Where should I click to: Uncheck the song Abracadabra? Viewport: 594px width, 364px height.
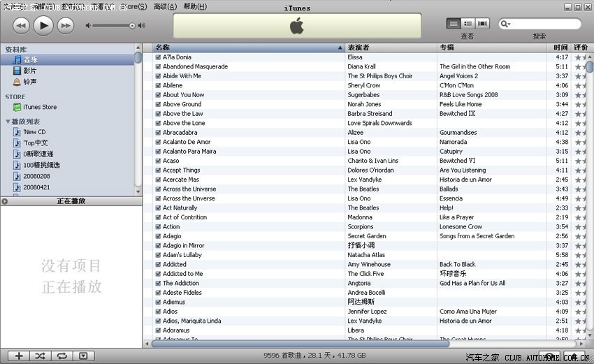coord(159,133)
